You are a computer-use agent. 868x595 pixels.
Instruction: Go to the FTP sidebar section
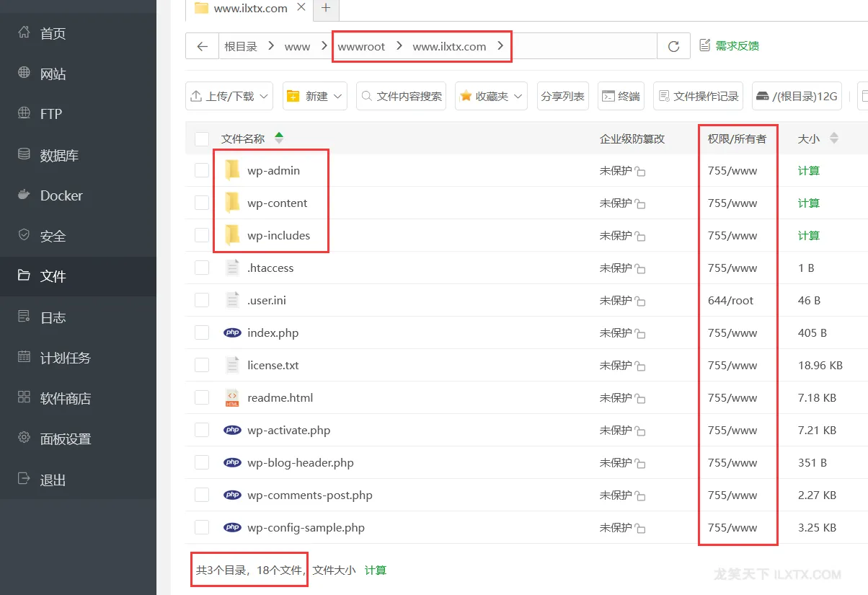pyautogui.click(x=78, y=114)
